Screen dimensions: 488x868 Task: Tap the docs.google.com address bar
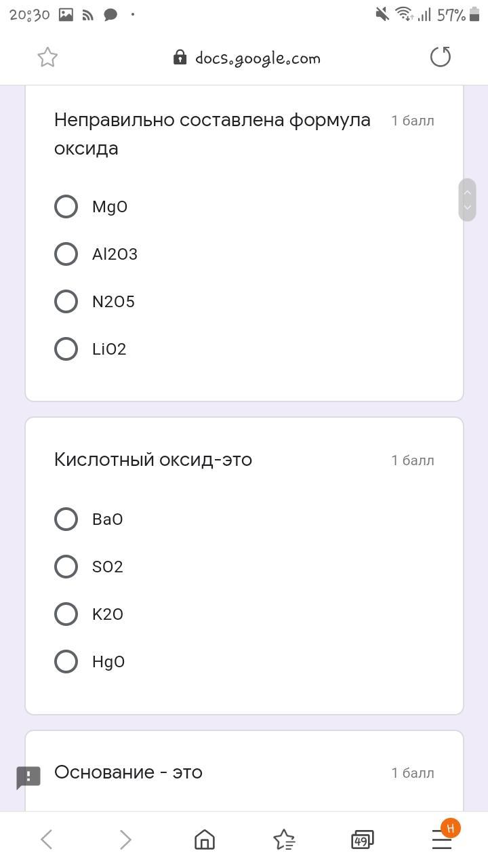tap(257, 58)
